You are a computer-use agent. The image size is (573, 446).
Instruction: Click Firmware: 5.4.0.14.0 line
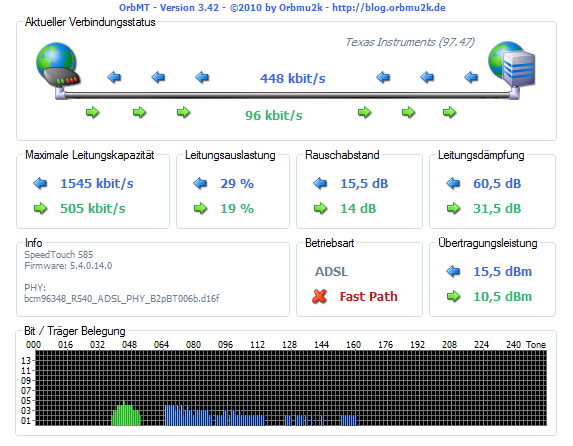(x=68, y=266)
